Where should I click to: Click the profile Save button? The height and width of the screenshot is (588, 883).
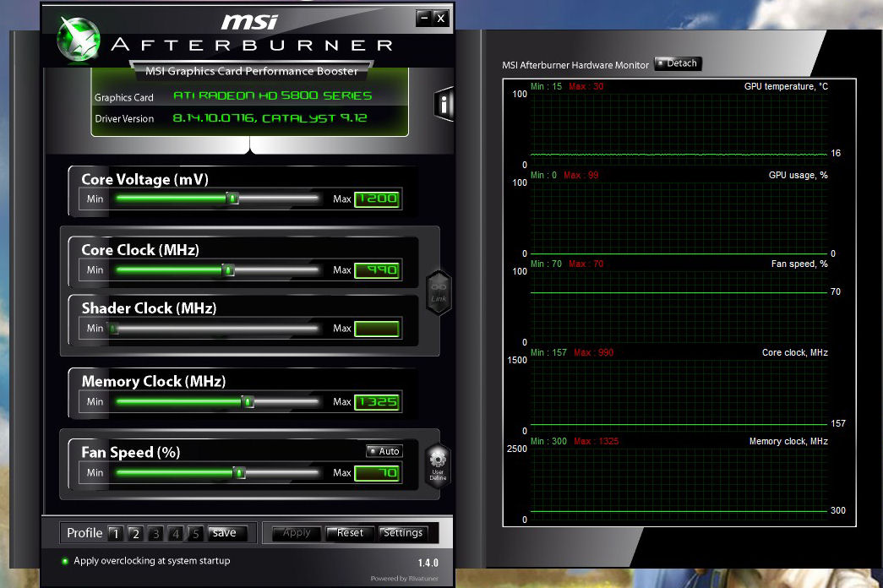pyautogui.click(x=227, y=533)
